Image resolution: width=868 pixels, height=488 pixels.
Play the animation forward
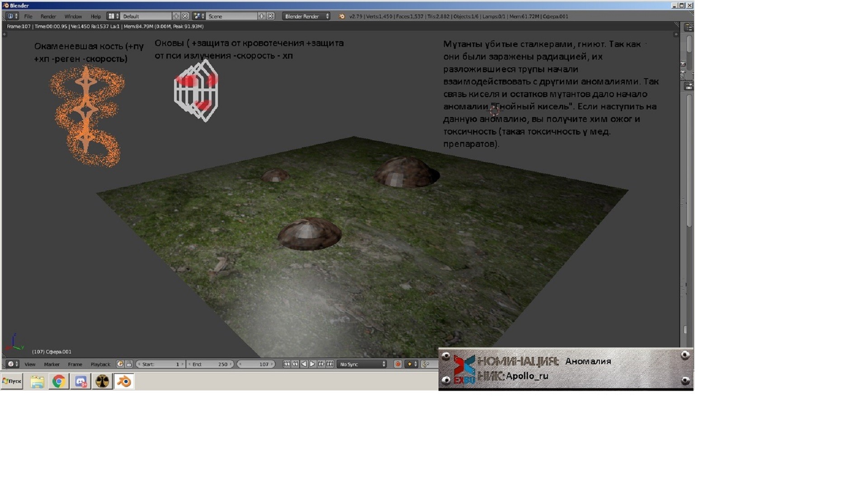[312, 364]
